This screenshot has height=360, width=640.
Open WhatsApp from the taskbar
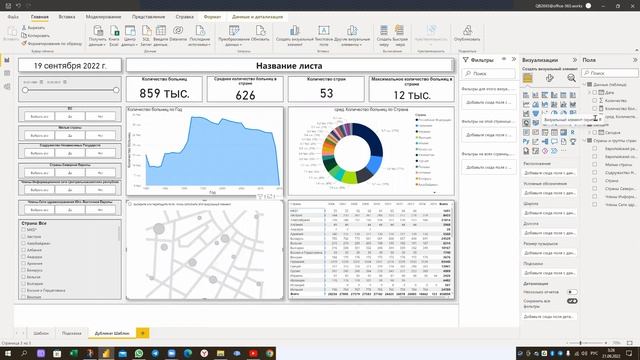pyautogui.click(x=139, y=353)
